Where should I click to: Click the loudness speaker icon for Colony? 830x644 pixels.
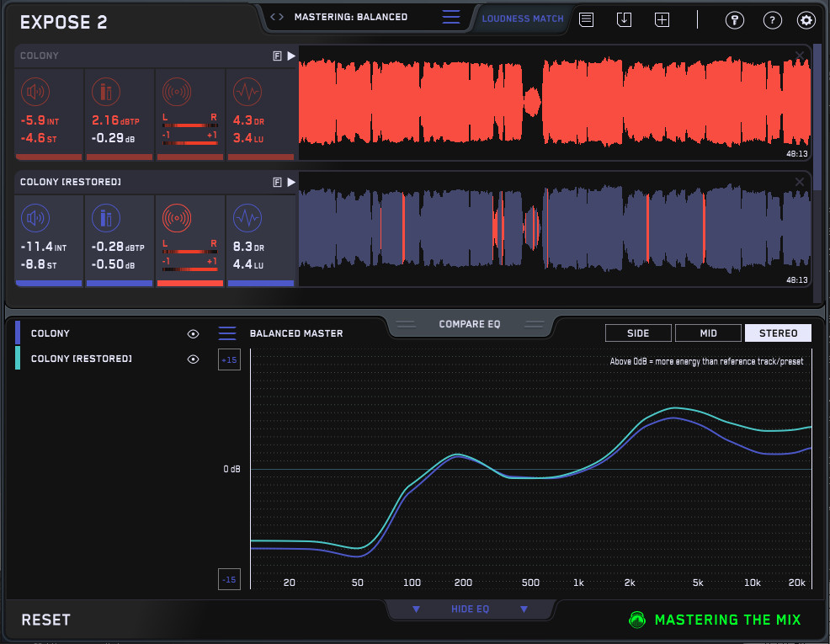point(35,91)
